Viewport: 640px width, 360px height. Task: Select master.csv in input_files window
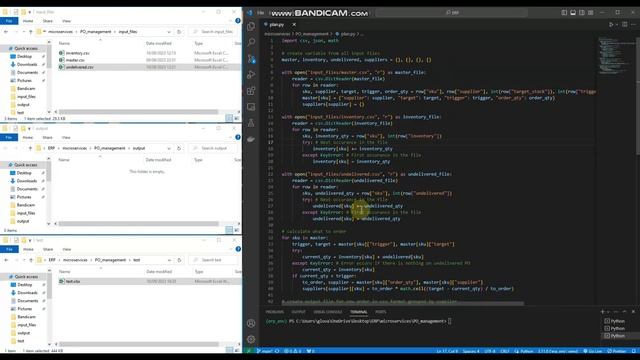[75, 60]
